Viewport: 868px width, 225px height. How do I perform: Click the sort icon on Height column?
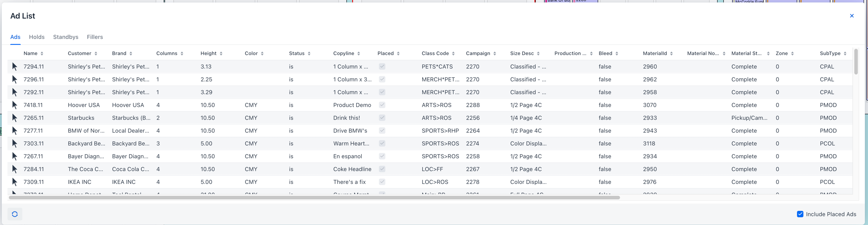click(221, 54)
